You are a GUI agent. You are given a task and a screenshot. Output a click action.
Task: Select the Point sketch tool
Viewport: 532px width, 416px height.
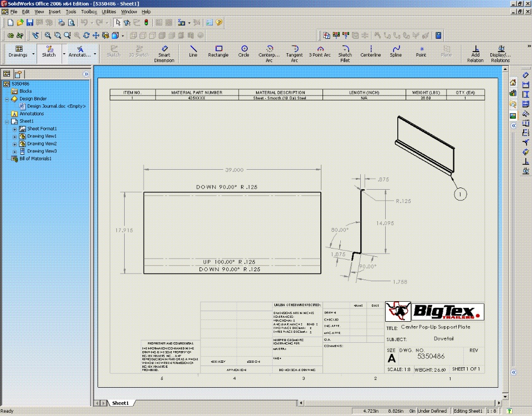(x=421, y=51)
